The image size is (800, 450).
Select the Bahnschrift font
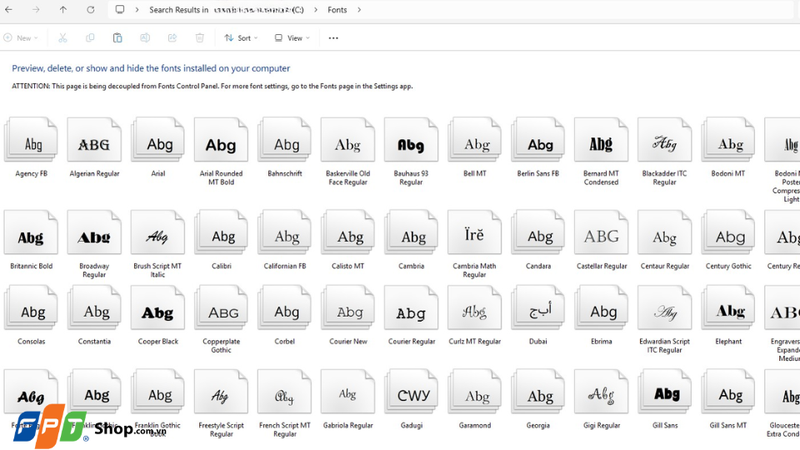(x=285, y=147)
